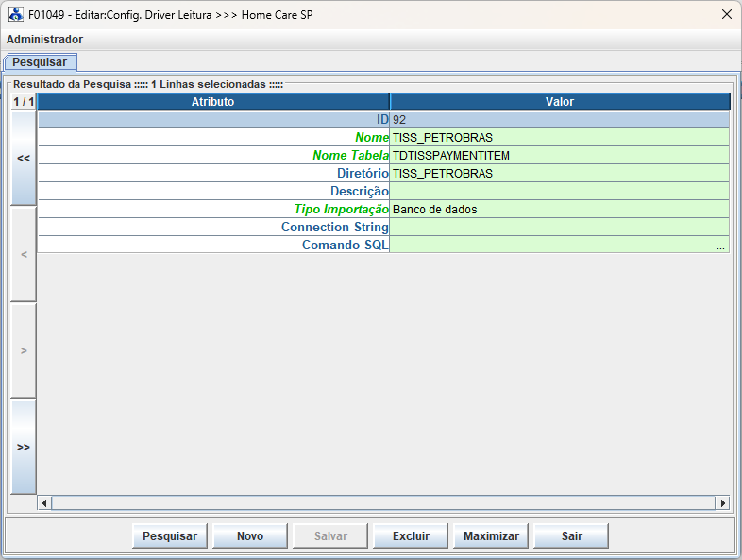The width and height of the screenshot is (742, 560).
Task: Go to previous record with < button
Action: click(x=24, y=254)
